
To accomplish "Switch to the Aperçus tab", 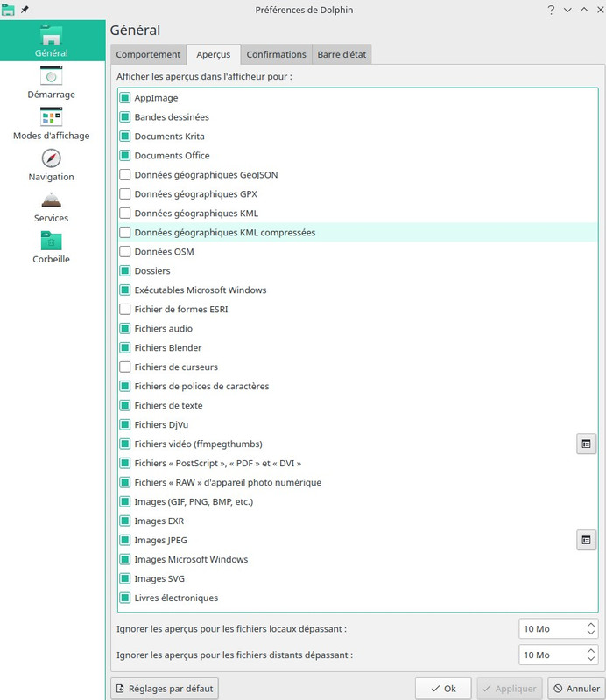I will pos(213,54).
